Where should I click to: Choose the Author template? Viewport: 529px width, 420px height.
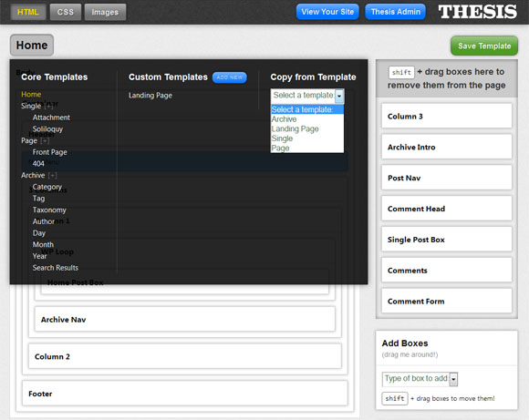[x=43, y=221]
